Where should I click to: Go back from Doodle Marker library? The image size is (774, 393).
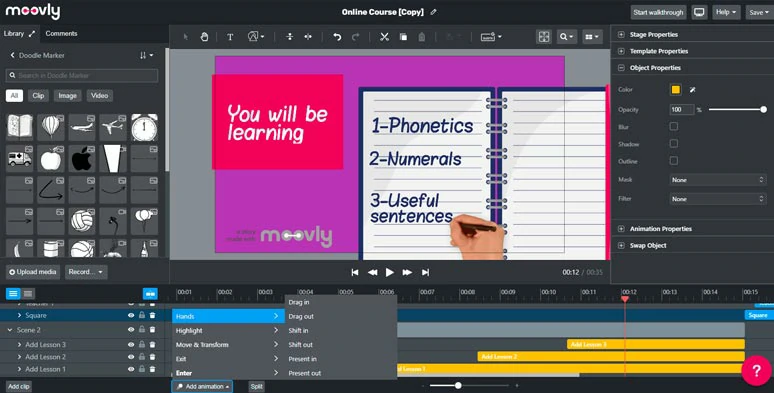[x=12, y=55]
